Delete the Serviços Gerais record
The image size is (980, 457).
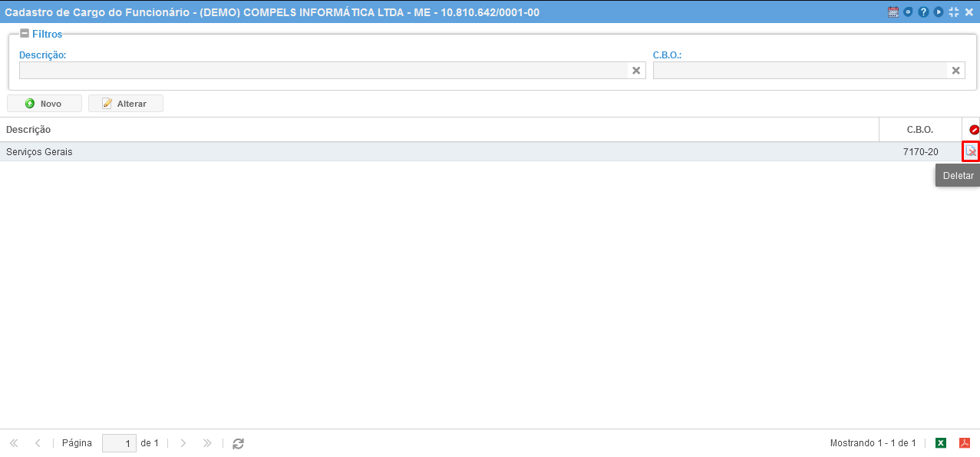(x=971, y=151)
